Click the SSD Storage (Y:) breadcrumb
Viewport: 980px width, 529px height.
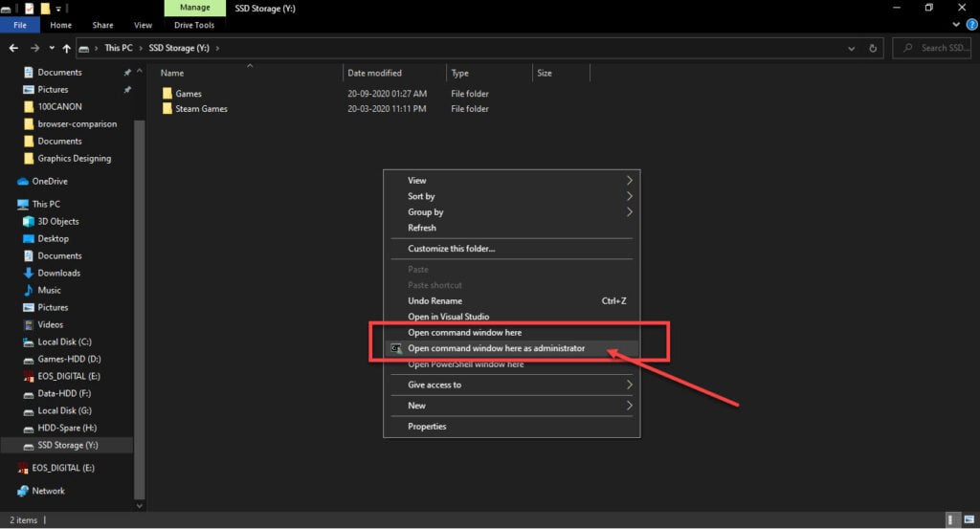pyautogui.click(x=179, y=48)
